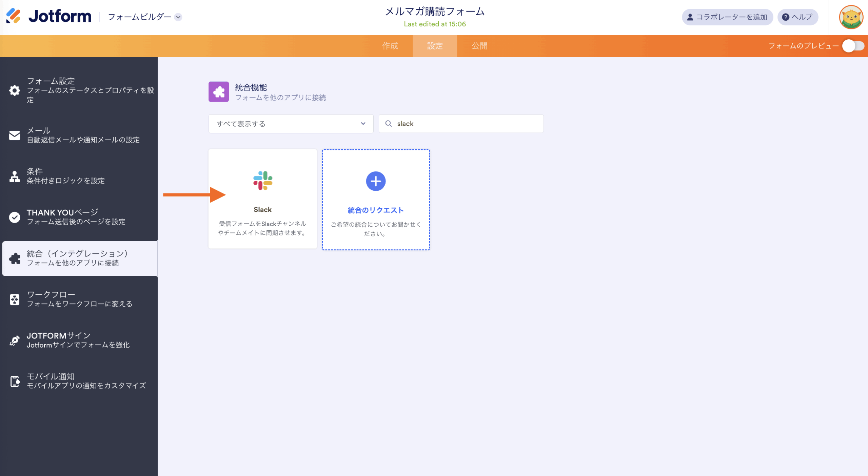Click the purple 統合機能 puzzle icon
Screen dimensions: 868x476
[219, 91]
